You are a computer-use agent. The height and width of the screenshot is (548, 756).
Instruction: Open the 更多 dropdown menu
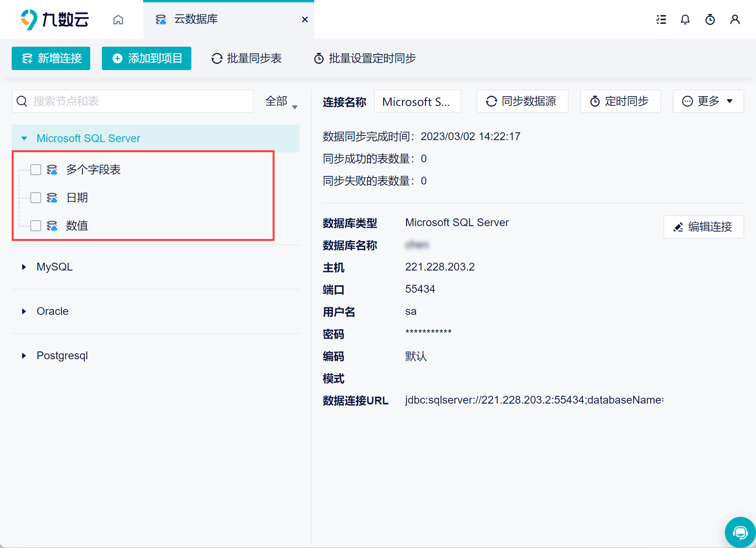point(708,101)
